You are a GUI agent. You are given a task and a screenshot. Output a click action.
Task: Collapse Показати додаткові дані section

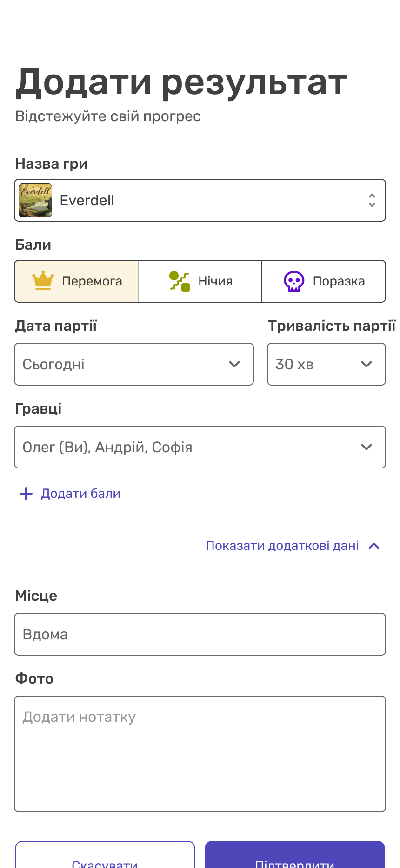tap(293, 546)
